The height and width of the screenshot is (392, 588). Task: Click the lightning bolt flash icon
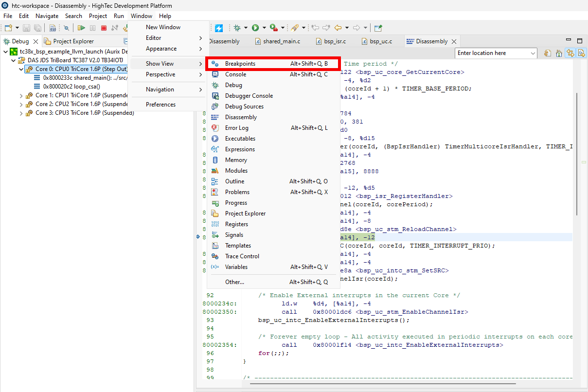coord(219,28)
